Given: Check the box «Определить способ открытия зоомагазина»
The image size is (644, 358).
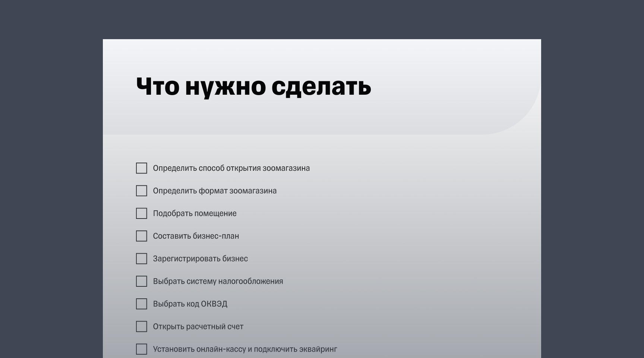Looking at the screenshot, I should [x=142, y=168].
